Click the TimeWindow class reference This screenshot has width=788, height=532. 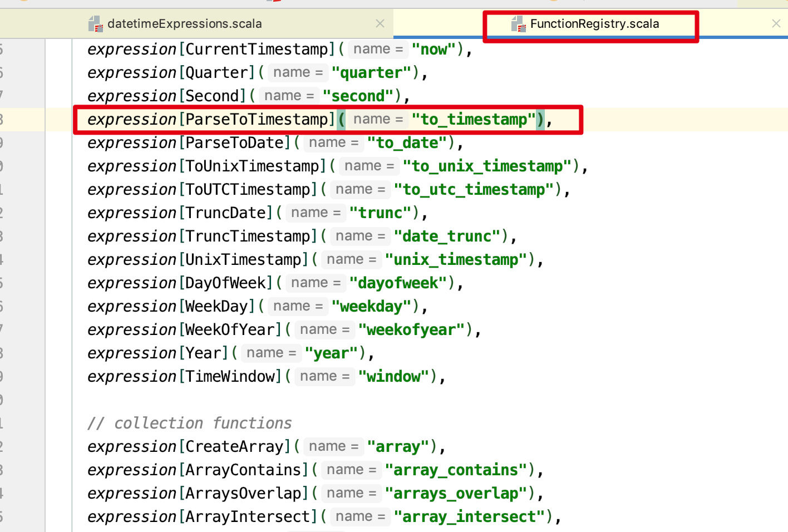pyautogui.click(x=230, y=376)
